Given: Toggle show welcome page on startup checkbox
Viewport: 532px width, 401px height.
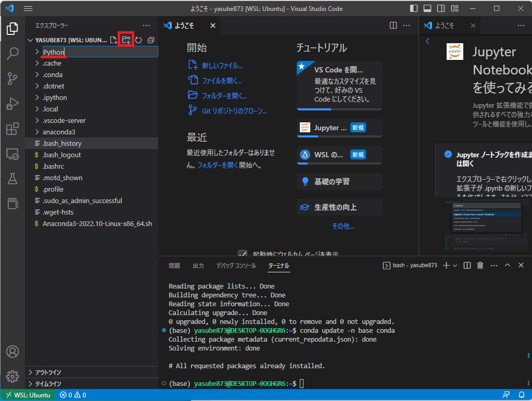Looking at the screenshot, I should pos(243,253).
